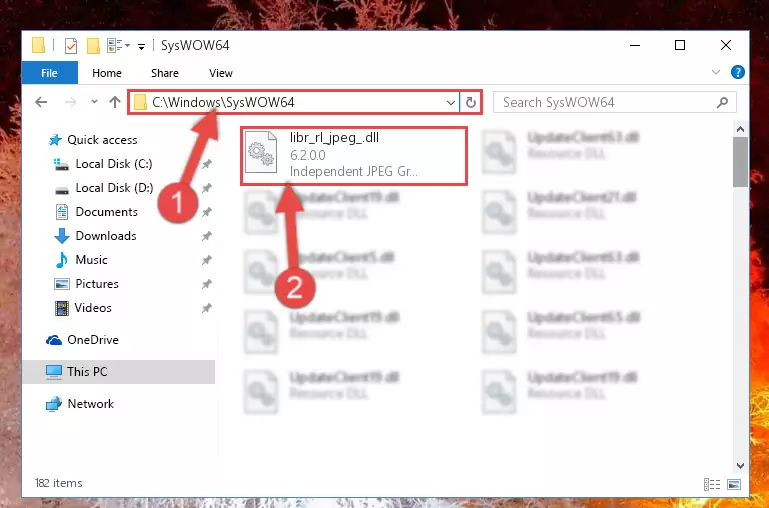This screenshot has height=508, width=769.
Task: Open Local Disk (D:) in sidebar
Action: click(x=114, y=188)
